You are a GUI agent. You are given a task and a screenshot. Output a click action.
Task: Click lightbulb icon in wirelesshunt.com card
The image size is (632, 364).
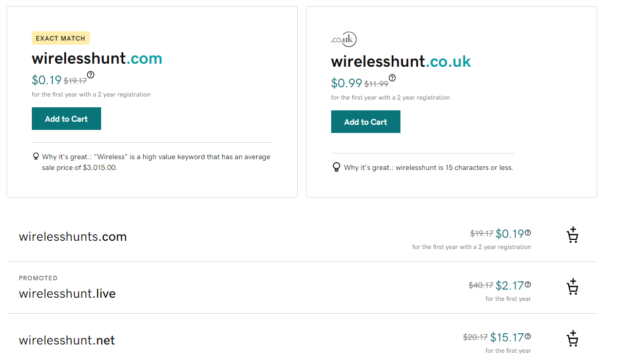click(35, 156)
